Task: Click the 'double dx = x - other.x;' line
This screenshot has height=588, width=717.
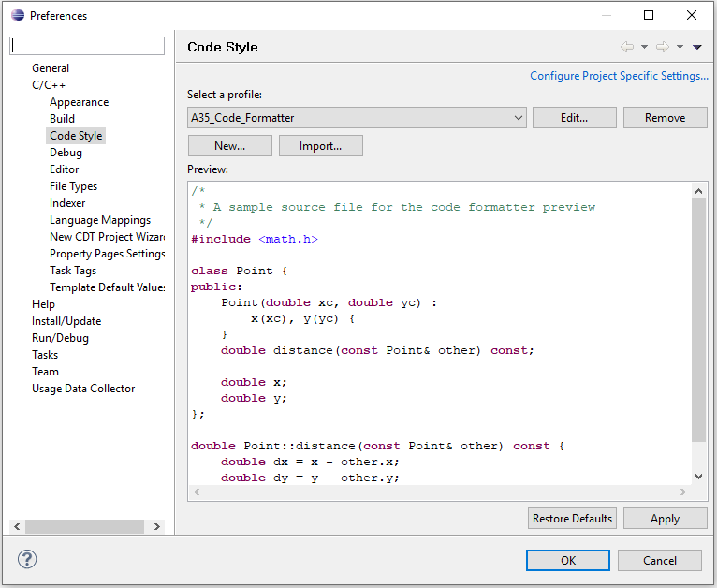Action: coord(310,462)
